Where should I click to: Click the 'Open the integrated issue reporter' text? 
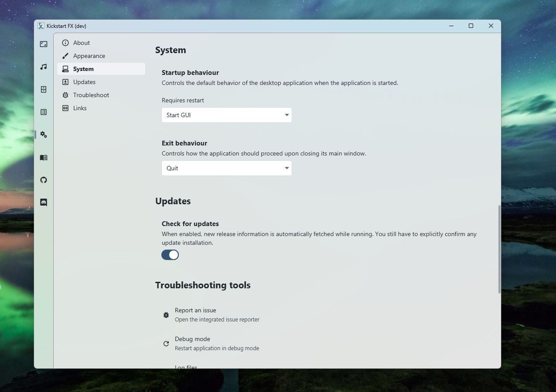217,320
